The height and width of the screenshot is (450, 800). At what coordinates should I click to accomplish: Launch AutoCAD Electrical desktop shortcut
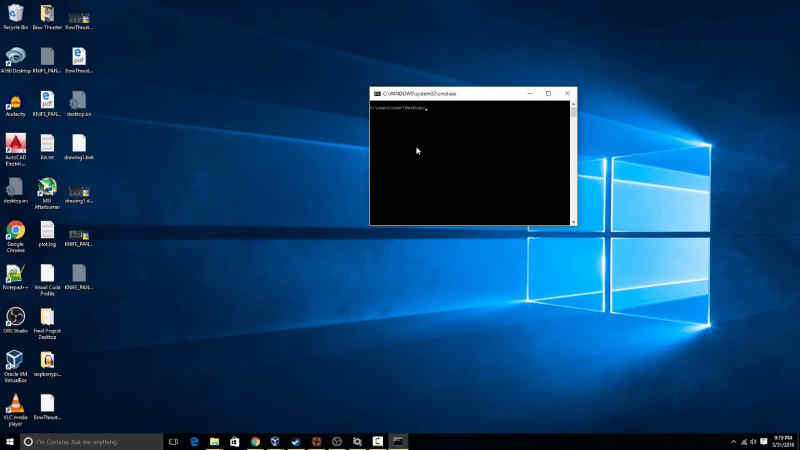(x=15, y=149)
